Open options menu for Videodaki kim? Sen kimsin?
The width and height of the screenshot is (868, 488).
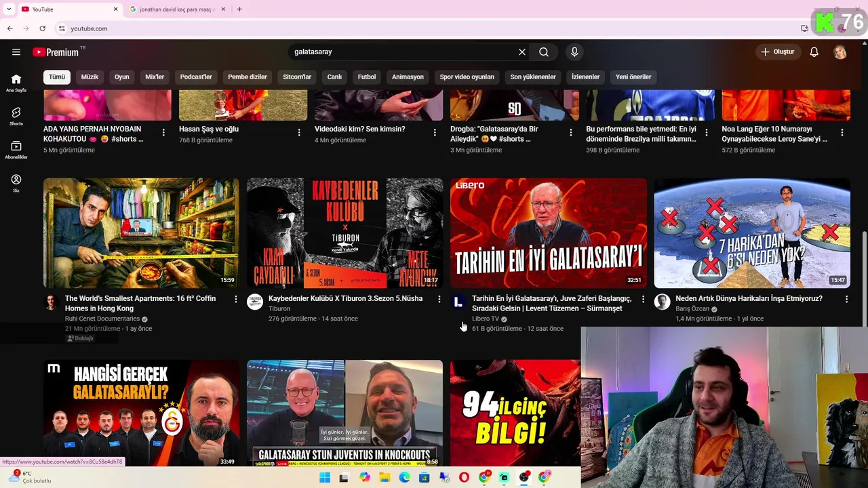[x=435, y=133]
